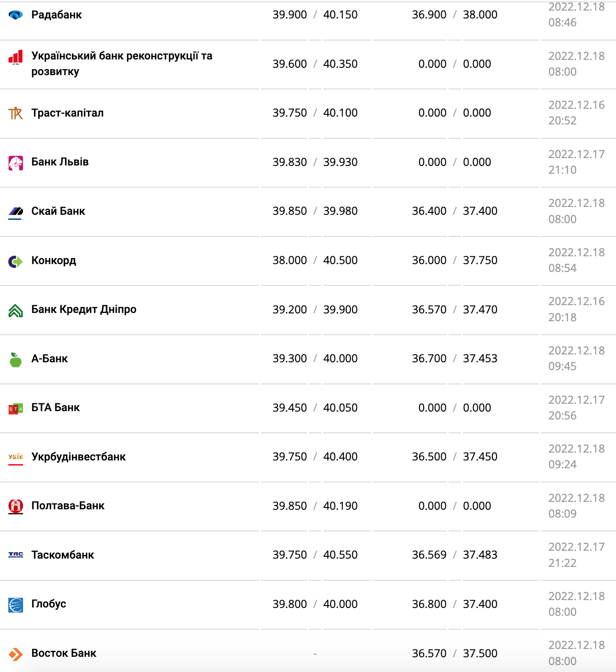Click the Траст-капітал logo icon
The image size is (616, 672).
click(16, 113)
